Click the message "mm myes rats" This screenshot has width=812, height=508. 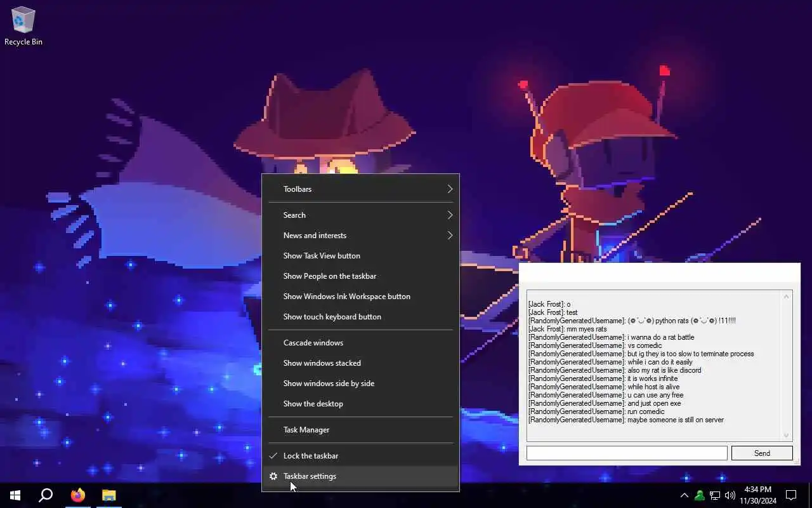(x=586, y=329)
